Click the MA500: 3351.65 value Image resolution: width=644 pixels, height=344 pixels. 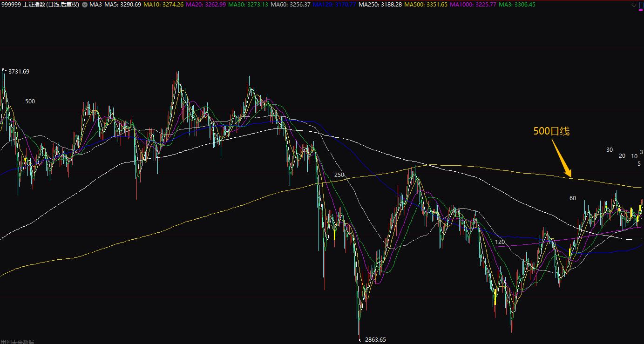(426, 5)
